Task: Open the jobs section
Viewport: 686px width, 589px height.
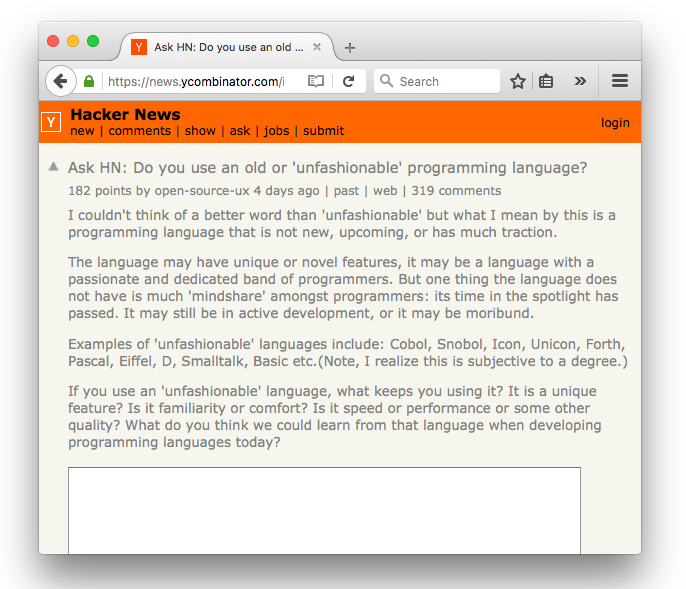Action: (x=276, y=131)
